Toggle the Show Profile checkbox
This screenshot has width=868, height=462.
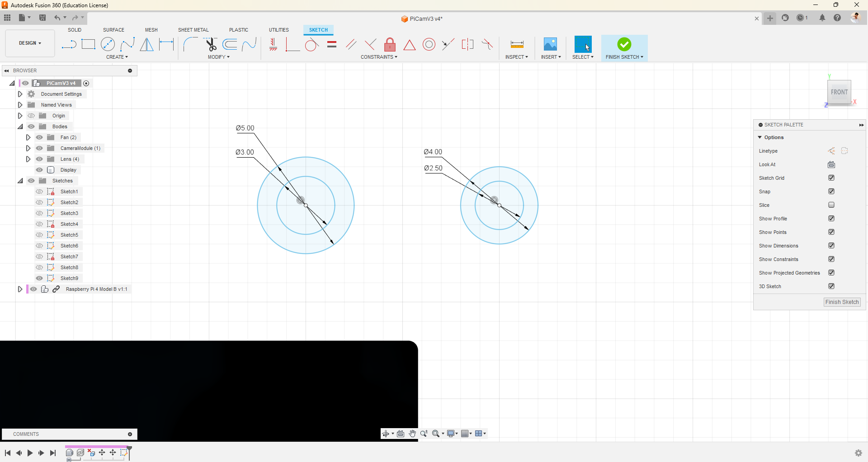pos(831,219)
